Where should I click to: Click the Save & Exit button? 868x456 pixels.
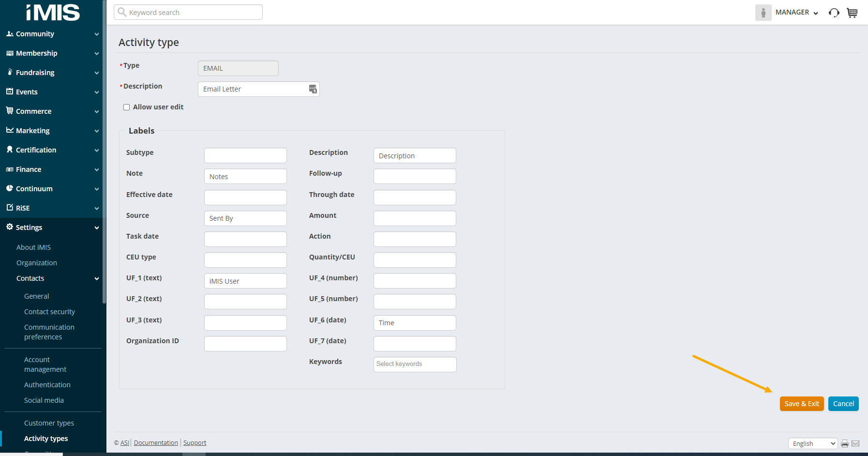coord(802,403)
